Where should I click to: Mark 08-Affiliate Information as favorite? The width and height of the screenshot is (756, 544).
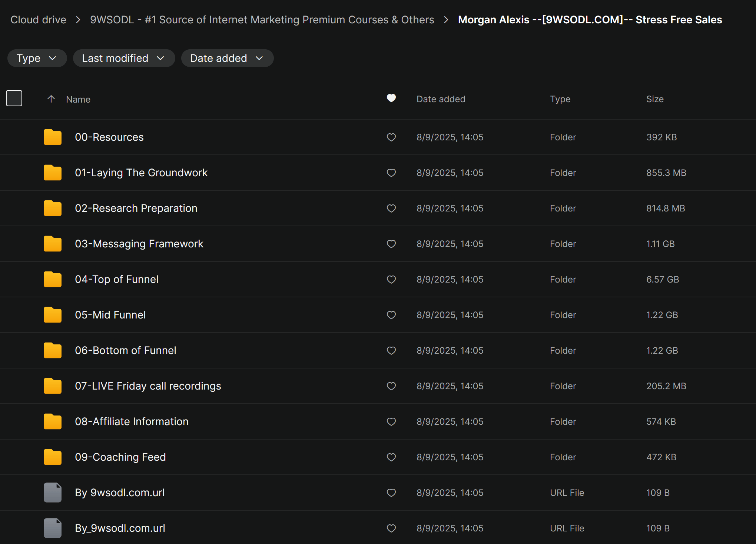click(391, 422)
